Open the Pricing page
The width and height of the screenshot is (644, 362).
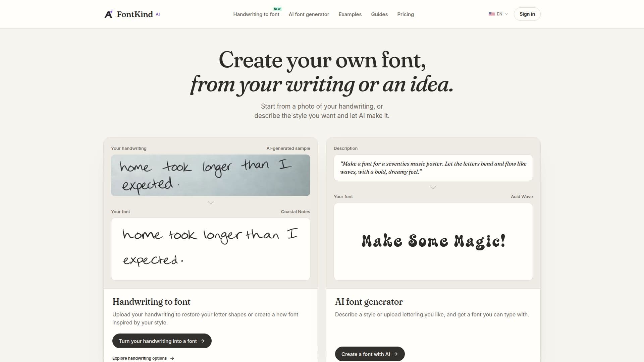pos(406,14)
